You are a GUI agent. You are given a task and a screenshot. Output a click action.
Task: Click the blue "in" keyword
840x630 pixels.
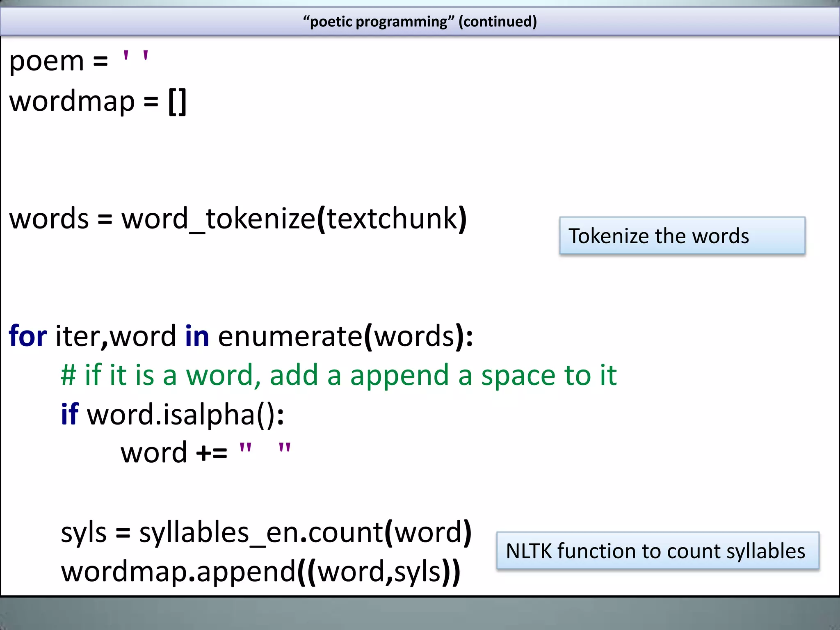[197, 336]
